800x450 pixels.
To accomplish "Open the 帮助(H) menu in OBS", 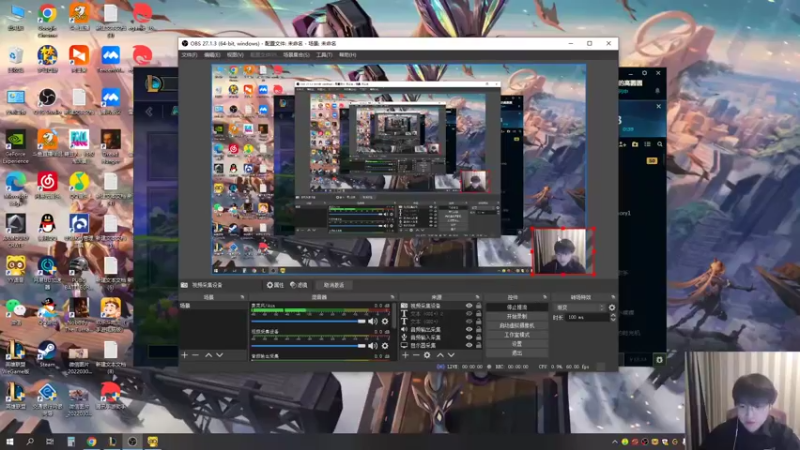I will point(347,55).
